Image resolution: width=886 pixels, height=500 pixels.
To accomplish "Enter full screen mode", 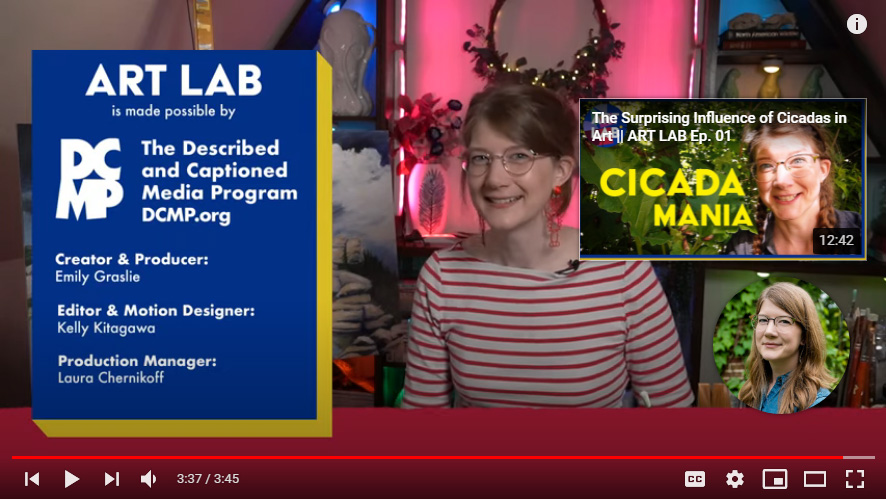I will click(855, 479).
